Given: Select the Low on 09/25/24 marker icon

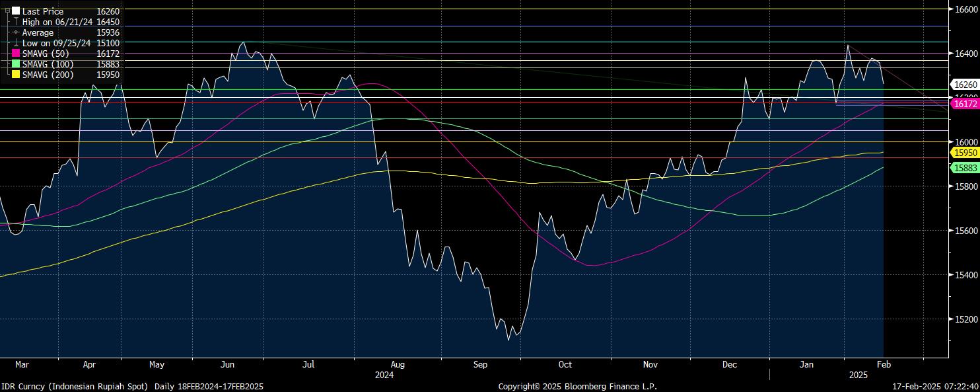Looking at the screenshot, I should (16, 43).
